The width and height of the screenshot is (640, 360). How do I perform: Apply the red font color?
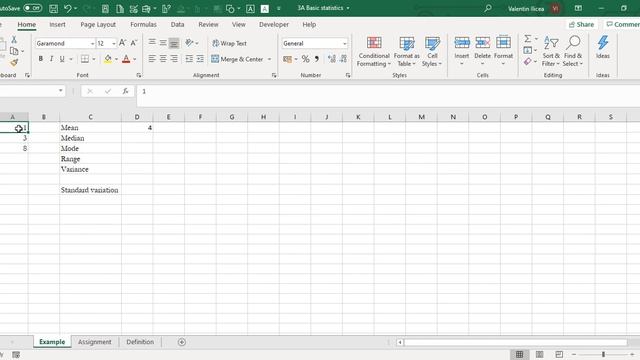pyautogui.click(x=126, y=59)
